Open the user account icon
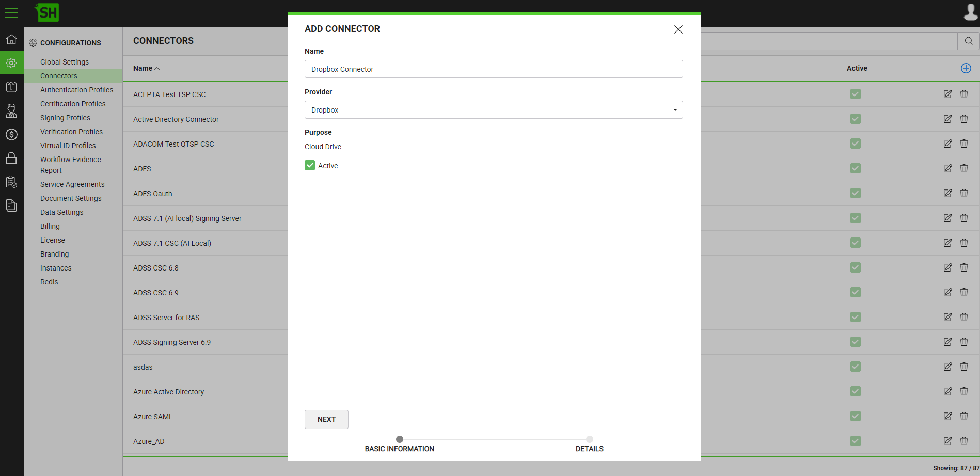The width and height of the screenshot is (980, 476). [x=971, y=12]
